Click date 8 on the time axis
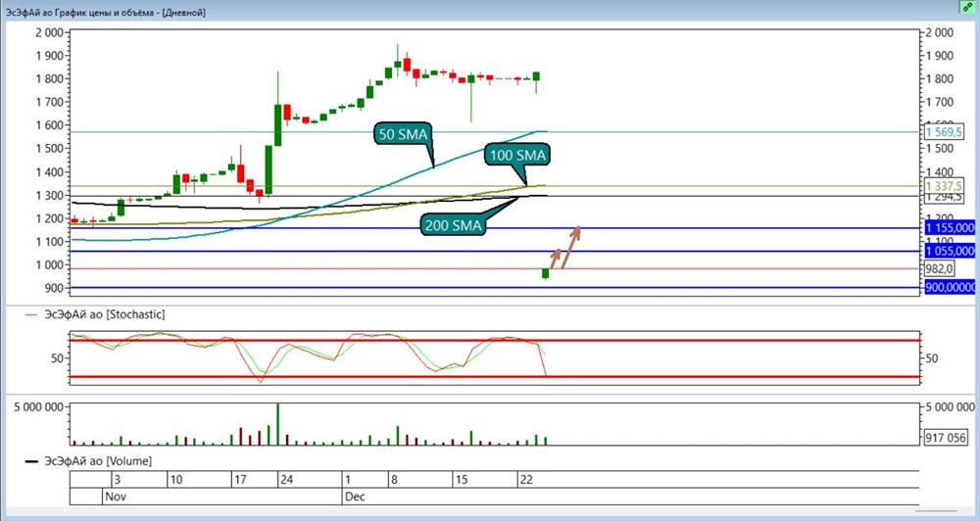Image resolution: width=980 pixels, height=521 pixels. pos(394,480)
